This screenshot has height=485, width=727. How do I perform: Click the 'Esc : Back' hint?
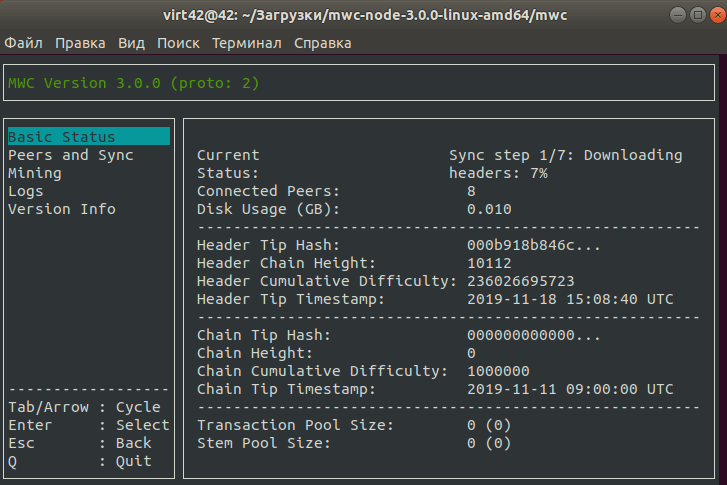point(80,443)
